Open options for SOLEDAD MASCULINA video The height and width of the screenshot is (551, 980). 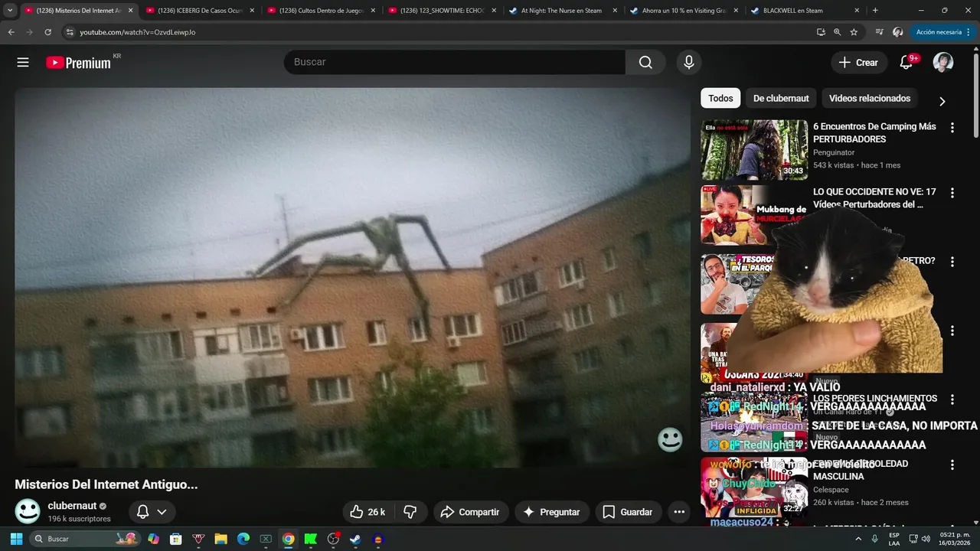click(952, 465)
